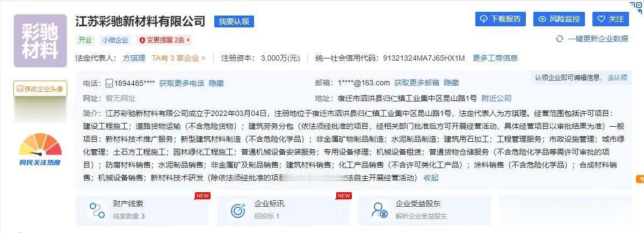Open 更多工商信息 link

495,58
